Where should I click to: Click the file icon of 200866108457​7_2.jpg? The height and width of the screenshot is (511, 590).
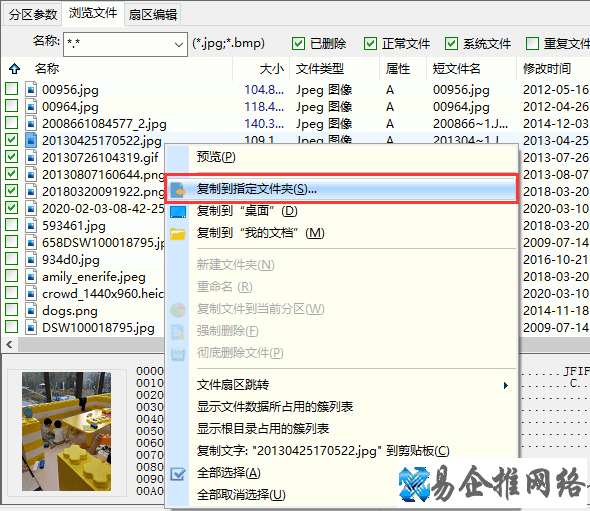coord(31,123)
